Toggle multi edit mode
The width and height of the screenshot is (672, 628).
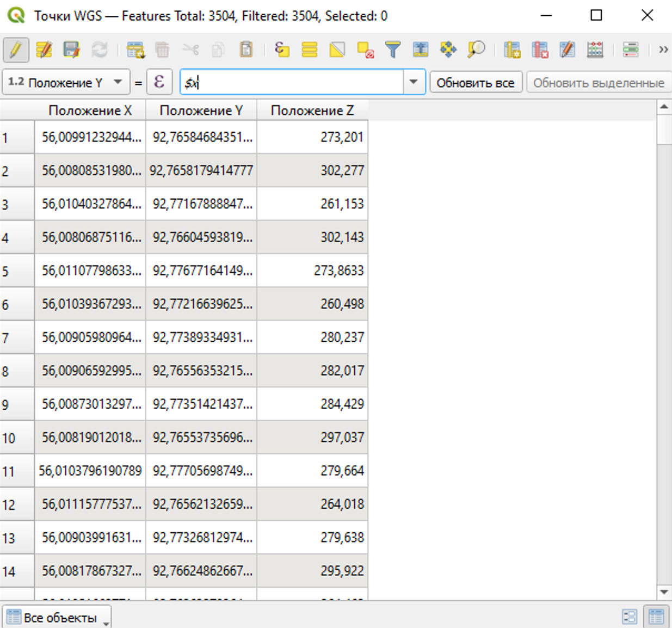(44, 50)
